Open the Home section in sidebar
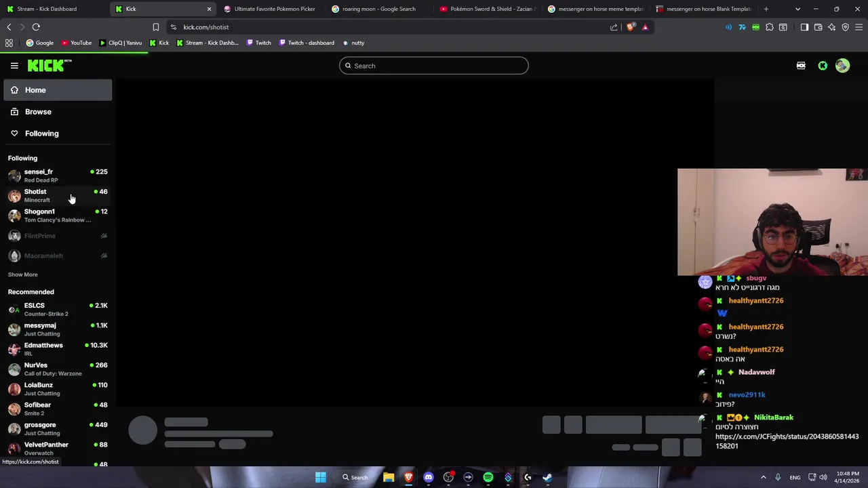Viewport: 868px width, 488px height. pyautogui.click(x=58, y=90)
